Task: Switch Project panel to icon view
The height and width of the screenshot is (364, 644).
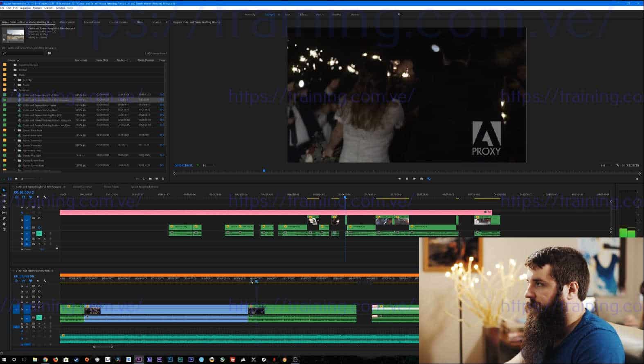Action: (16, 179)
